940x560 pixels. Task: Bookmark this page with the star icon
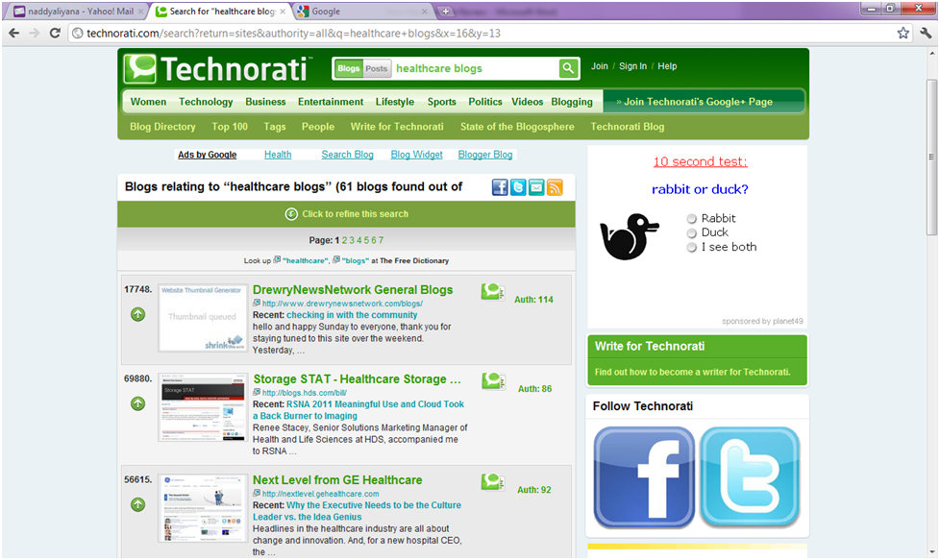tap(903, 33)
